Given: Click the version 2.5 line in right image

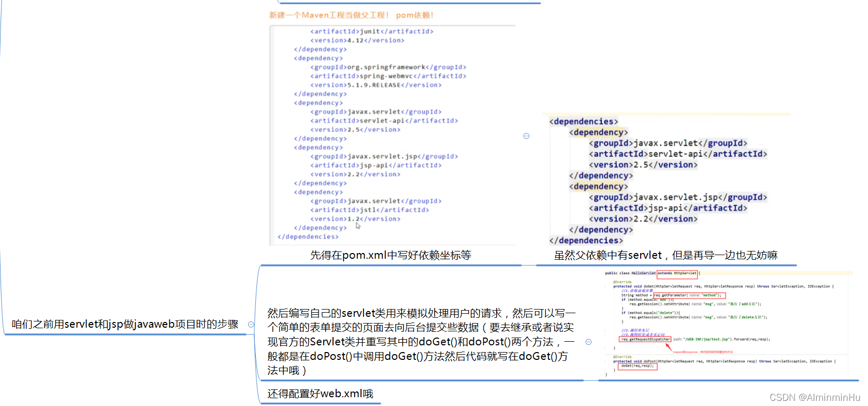Looking at the screenshot, I should (x=643, y=165).
